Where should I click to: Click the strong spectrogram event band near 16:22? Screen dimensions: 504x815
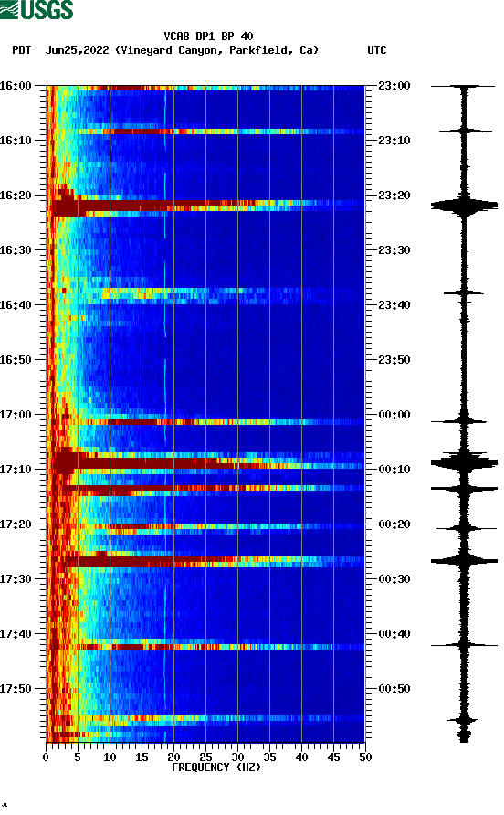pos(205,206)
